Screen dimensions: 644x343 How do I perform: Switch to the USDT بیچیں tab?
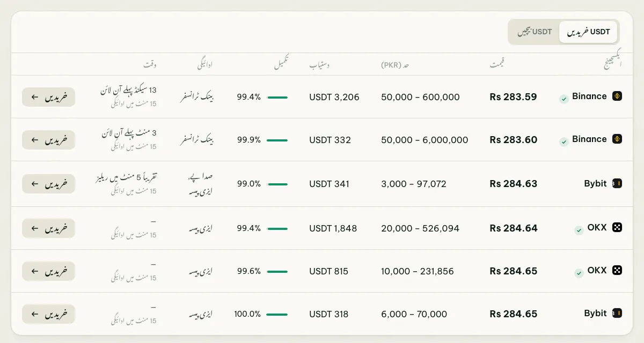pyautogui.click(x=535, y=32)
